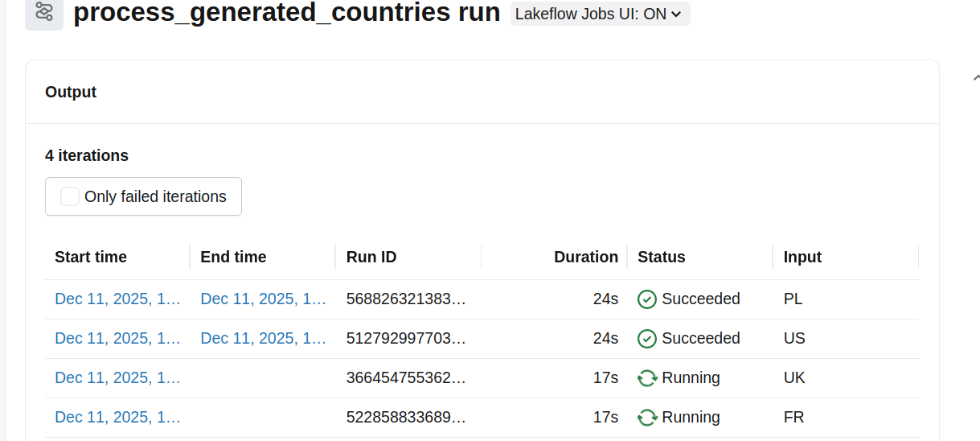Open start time link for PL iteration
The height and width of the screenshot is (441, 980).
(x=117, y=299)
